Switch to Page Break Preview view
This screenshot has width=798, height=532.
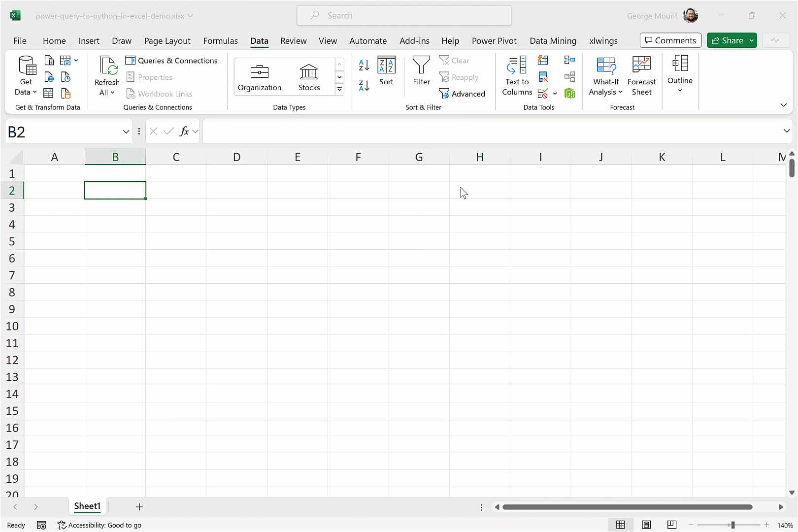671,525
